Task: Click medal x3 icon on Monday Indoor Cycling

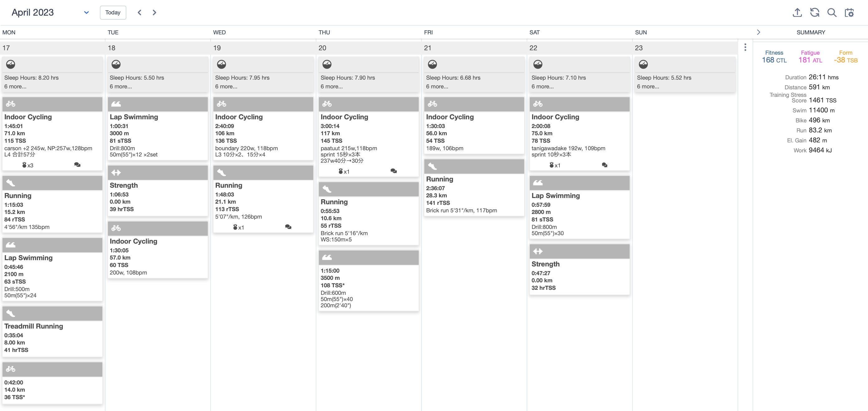Action: click(28, 165)
